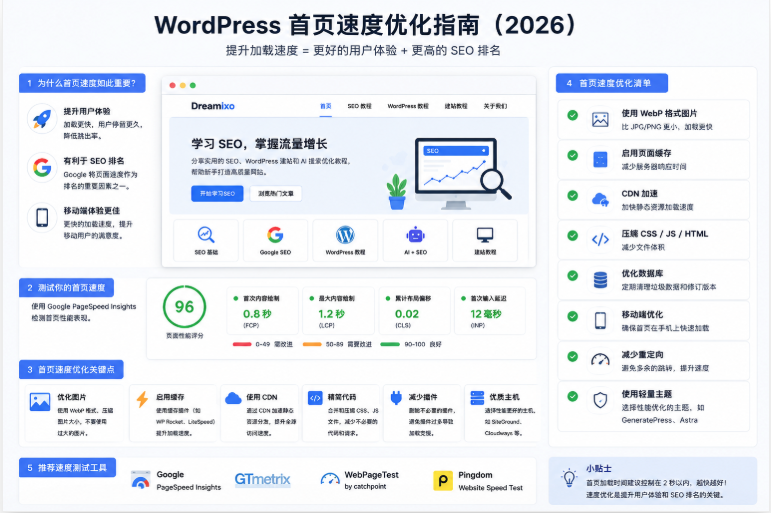
Task: Click the 4 首页速度优化清单 header
Action: tap(612, 83)
